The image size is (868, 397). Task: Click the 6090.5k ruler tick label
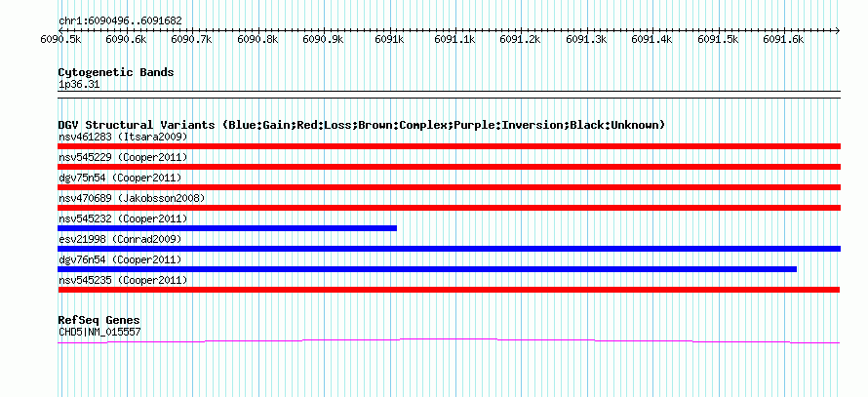point(60,39)
